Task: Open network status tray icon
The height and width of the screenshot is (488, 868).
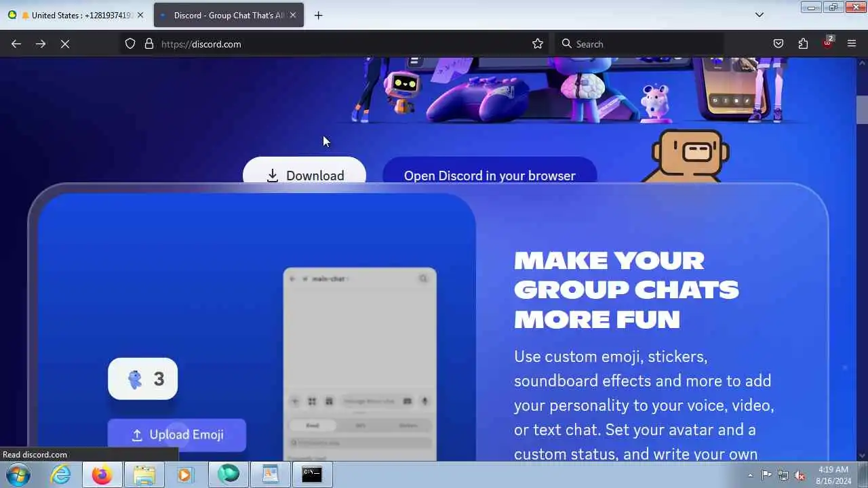Action: pos(783,475)
